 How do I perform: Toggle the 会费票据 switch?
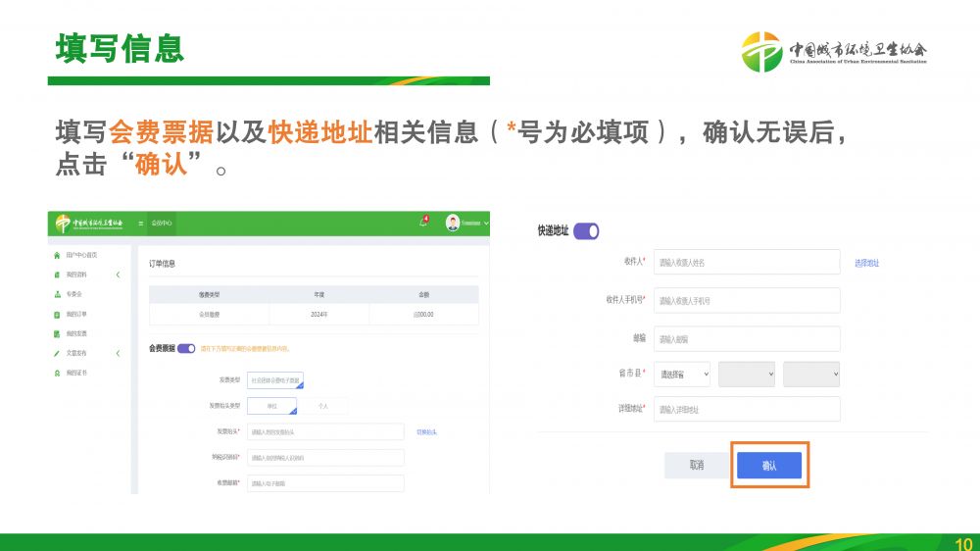click(x=186, y=348)
